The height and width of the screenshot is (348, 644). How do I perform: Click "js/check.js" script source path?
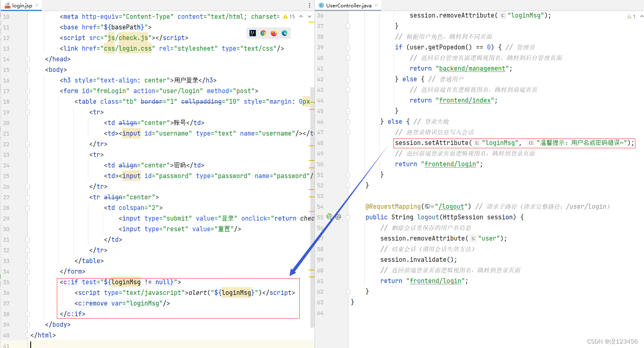pos(128,38)
